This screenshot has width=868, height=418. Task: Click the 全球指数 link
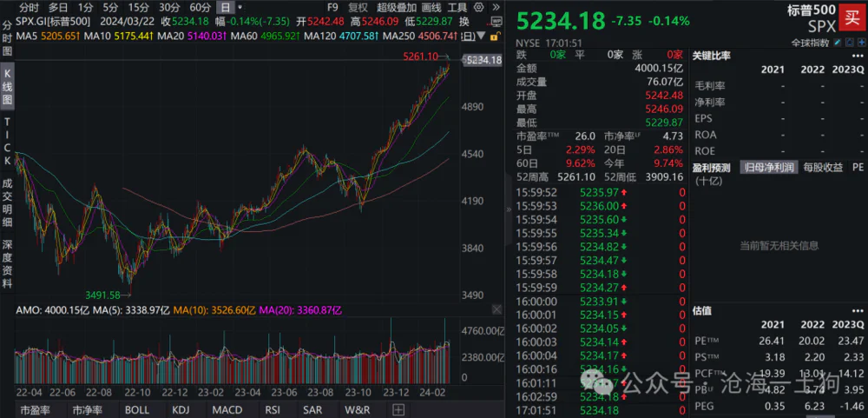tap(812, 43)
